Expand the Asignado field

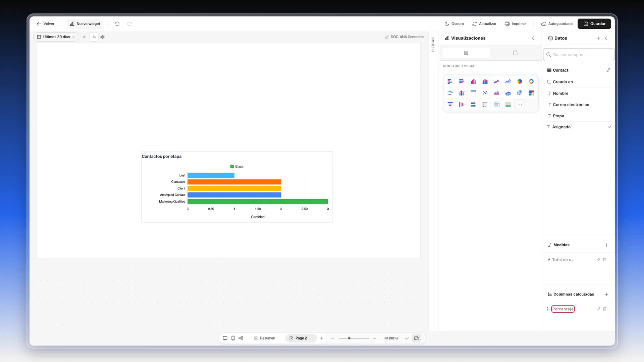click(x=609, y=127)
